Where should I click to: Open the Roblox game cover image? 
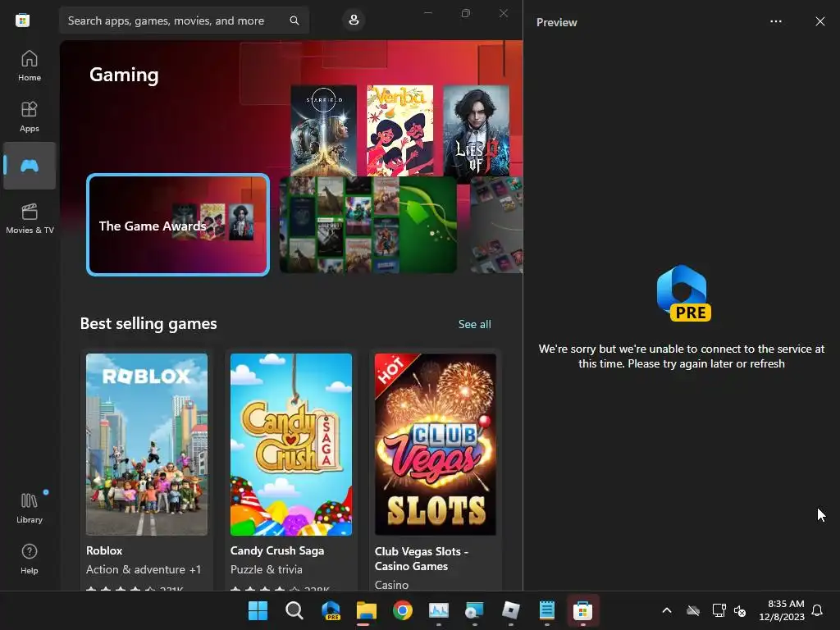[147, 444]
